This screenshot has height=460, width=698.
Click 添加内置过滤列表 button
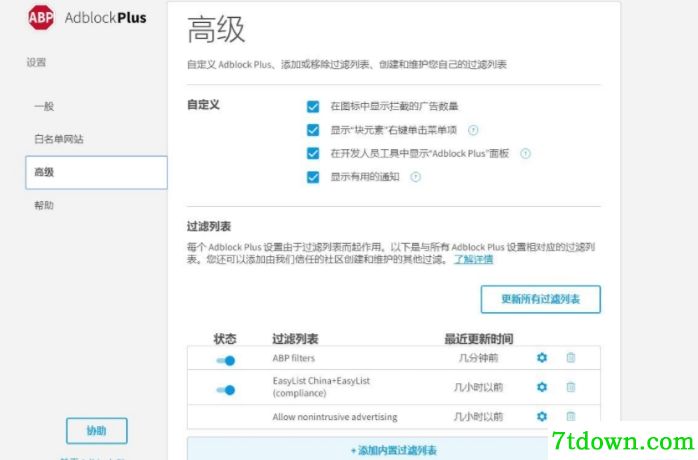click(394, 449)
